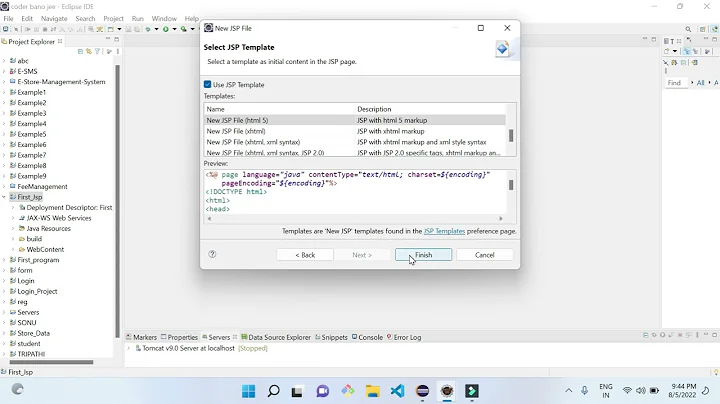Click the Debug toolbar icon
The image size is (720, 404).
(x=148, y=29)
